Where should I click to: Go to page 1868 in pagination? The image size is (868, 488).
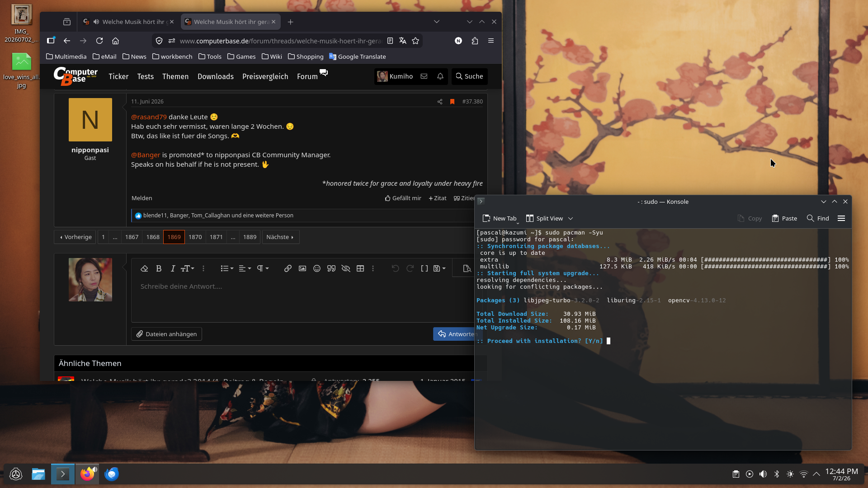[153, 237]
